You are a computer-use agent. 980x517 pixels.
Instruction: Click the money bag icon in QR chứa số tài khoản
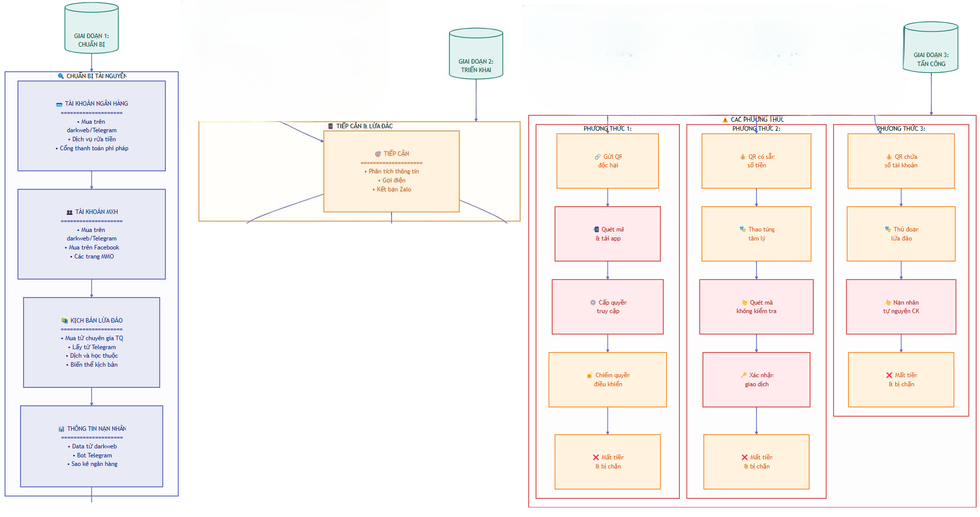pos(889,157)
